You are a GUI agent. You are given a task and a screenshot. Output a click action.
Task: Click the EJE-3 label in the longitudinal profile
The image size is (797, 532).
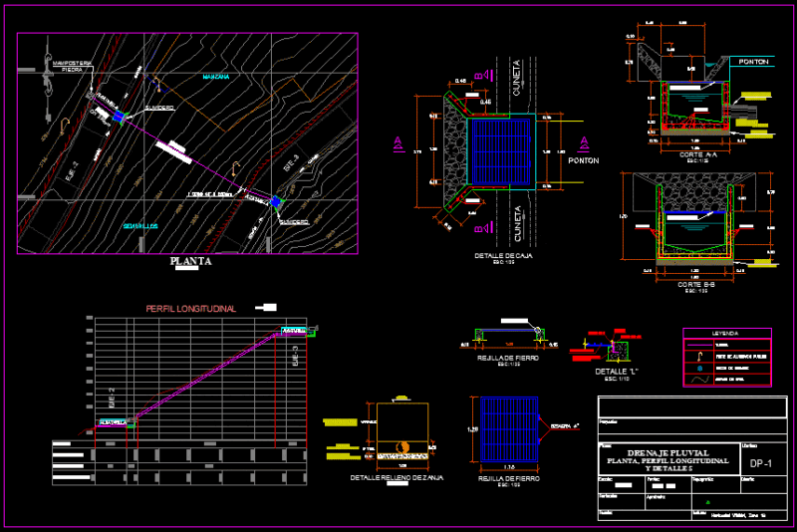(295, 356)
